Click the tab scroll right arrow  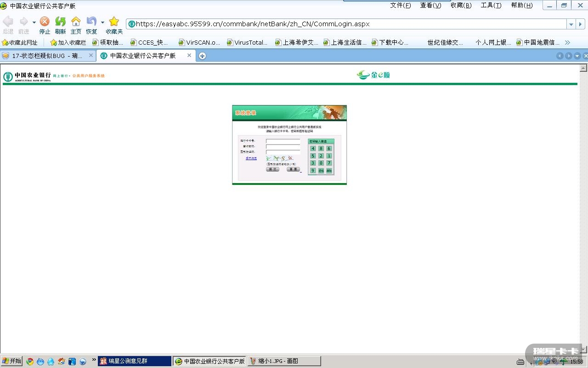tap(569, 56)
